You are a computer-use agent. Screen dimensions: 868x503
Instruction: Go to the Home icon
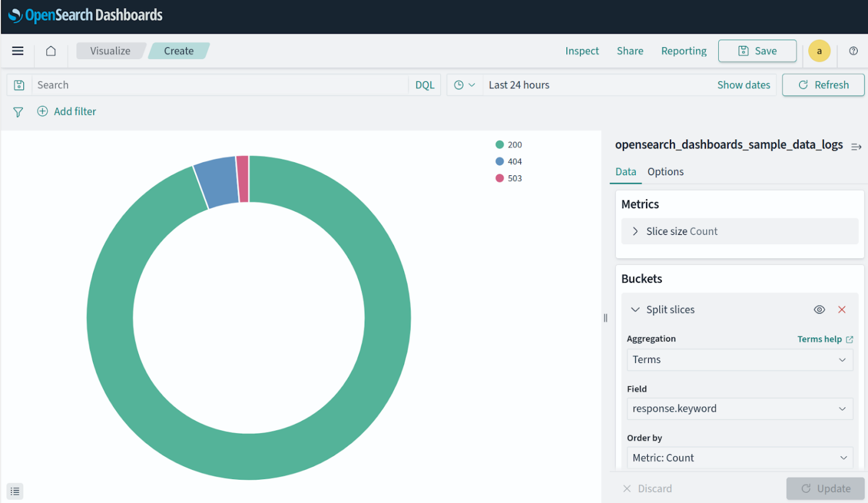pyautogui.click(x=51, y=51)
